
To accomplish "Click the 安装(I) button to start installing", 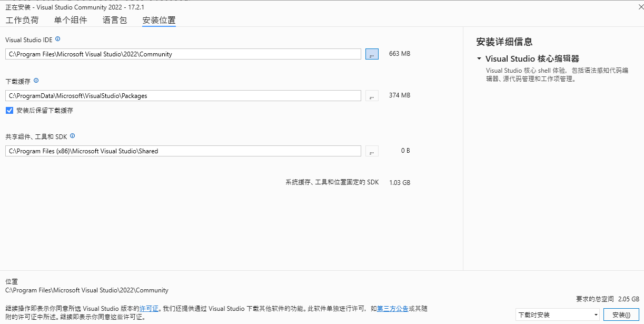I will [x=621, y=314].
